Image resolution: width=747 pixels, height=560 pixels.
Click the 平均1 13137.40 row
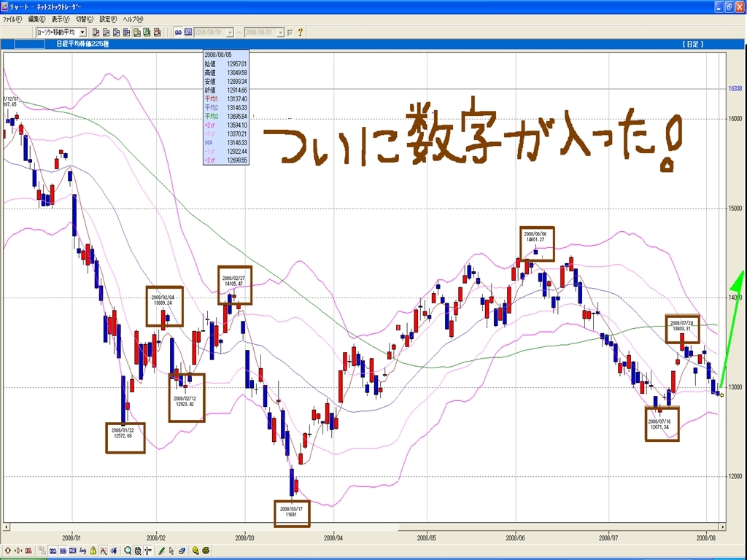point(226,99)
